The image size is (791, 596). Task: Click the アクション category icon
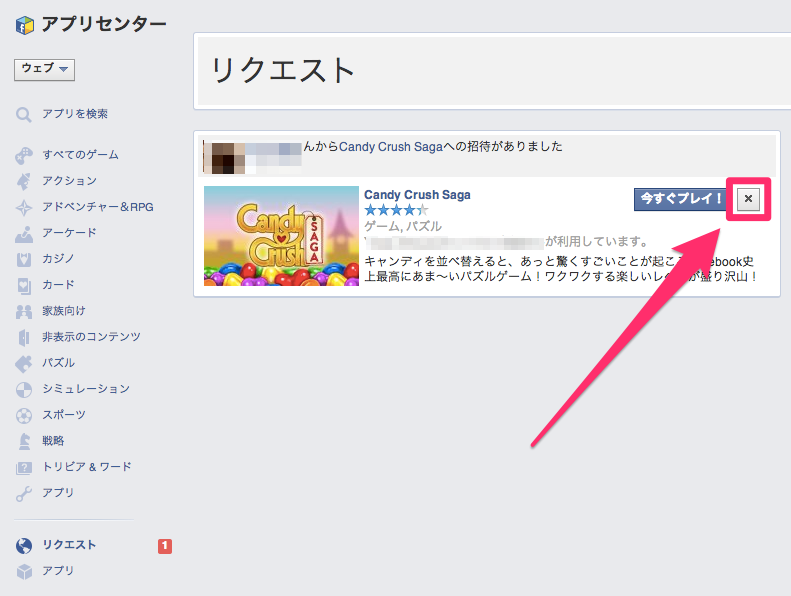tap(25, 181)
